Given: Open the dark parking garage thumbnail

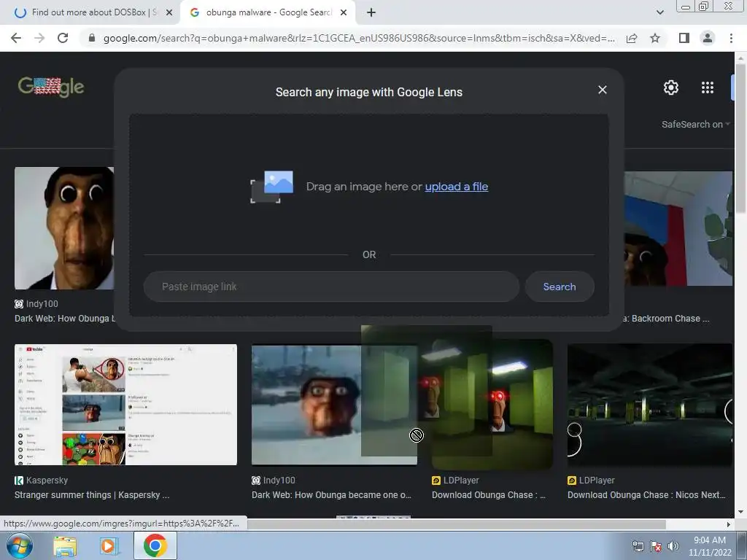Looking at the screenshot, I should coord(650,405).
